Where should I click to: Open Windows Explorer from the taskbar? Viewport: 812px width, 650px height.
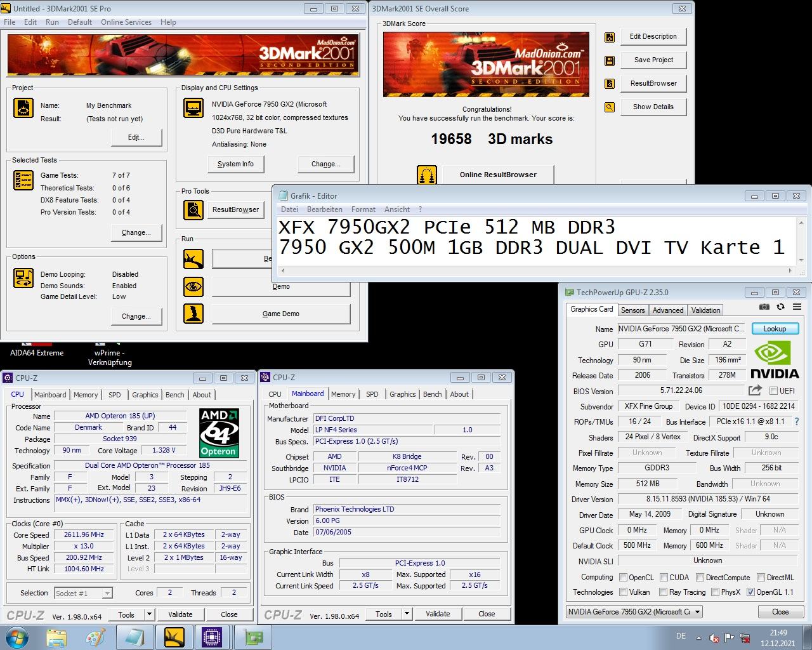click(56, 637)
